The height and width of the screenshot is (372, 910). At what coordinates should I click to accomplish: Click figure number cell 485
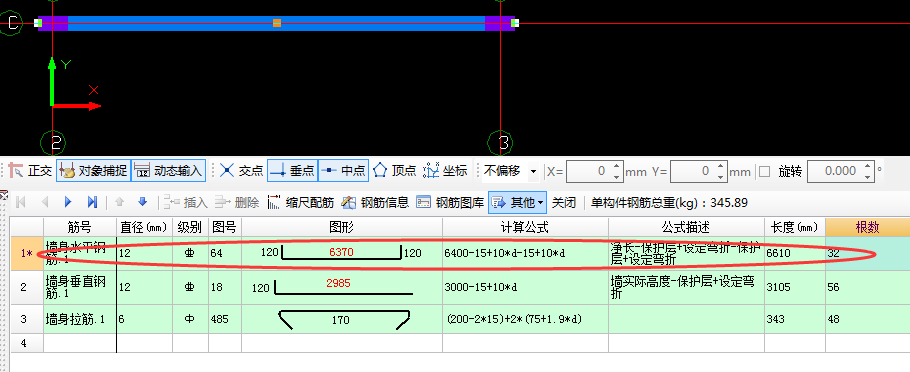(225, 319)
